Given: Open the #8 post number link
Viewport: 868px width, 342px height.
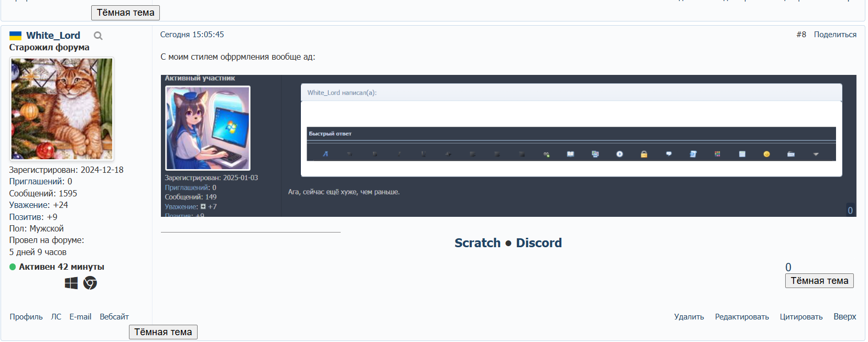Looking at the screenshot, I should point(801,35).
